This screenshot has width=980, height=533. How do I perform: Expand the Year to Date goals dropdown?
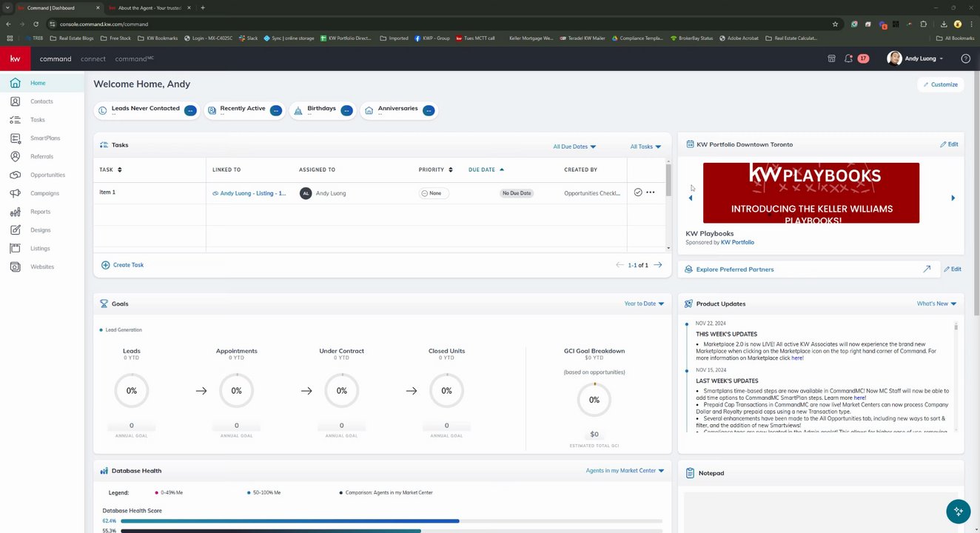click(x=644, y=304)
